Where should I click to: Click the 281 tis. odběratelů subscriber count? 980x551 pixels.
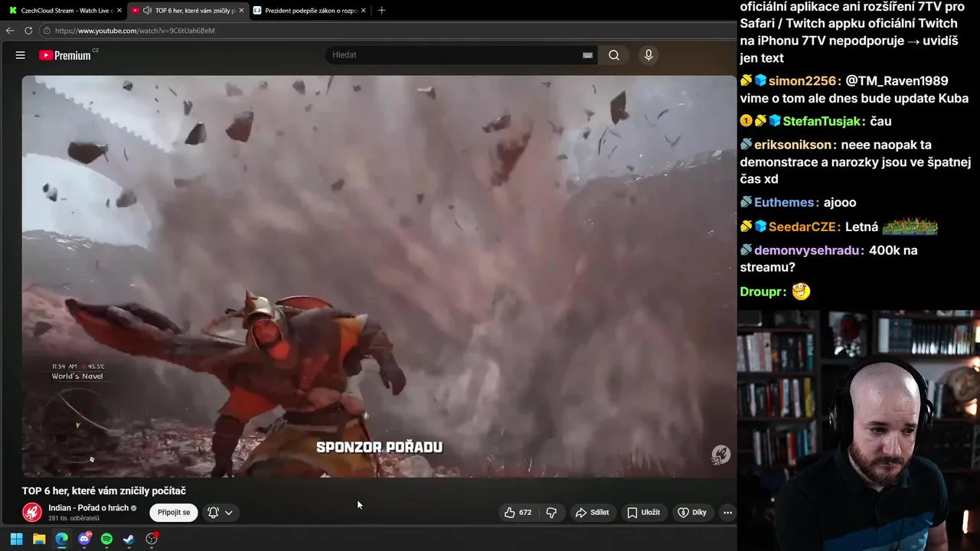pos(73,519)
